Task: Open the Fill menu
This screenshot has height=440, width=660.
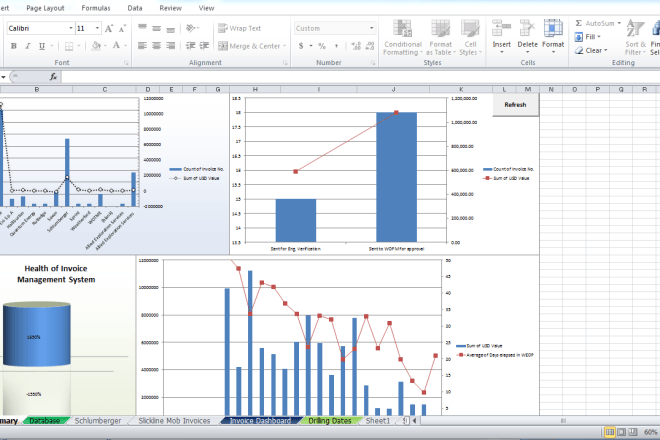Action: point(588,37)
